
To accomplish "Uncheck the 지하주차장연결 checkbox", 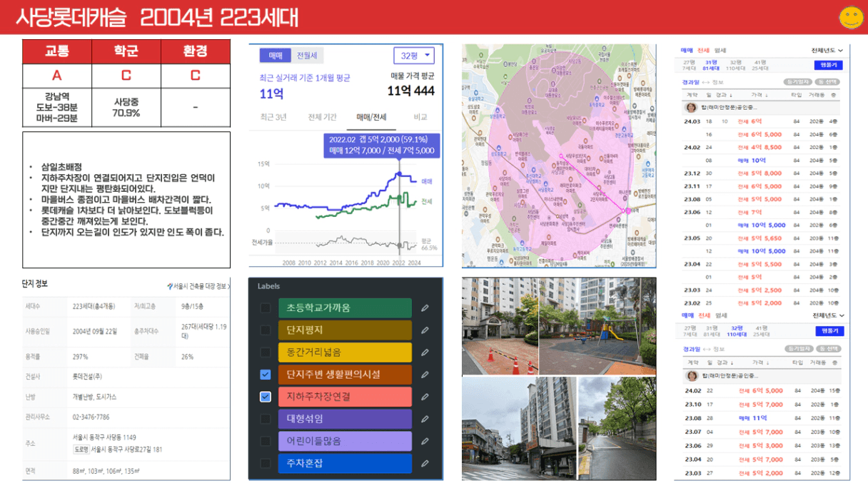I will (266, 397).
